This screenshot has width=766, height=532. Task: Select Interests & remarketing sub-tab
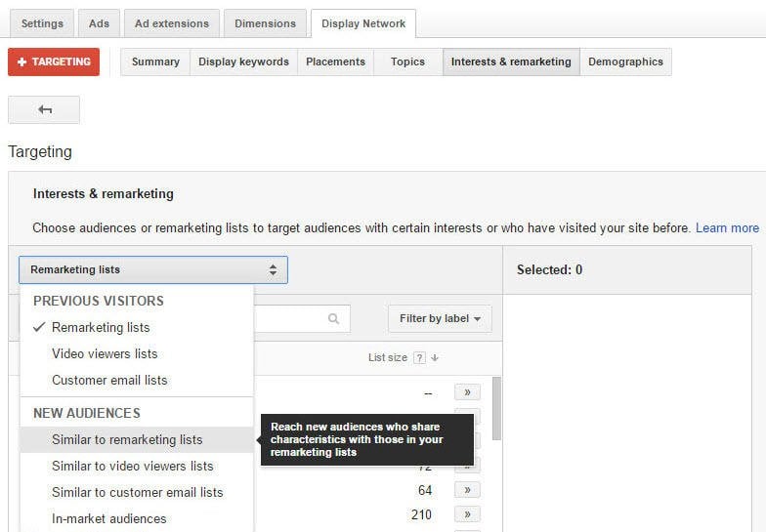(x=511, y=62)
